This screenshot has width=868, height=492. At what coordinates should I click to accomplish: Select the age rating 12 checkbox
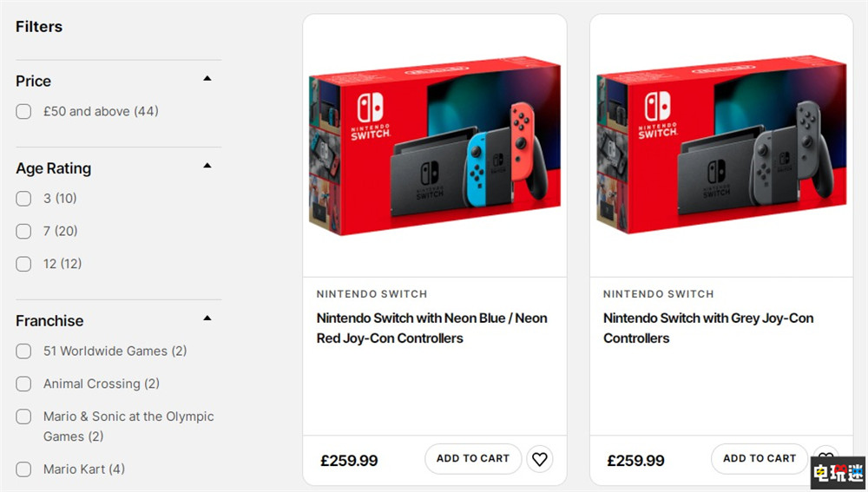[24, 264]
